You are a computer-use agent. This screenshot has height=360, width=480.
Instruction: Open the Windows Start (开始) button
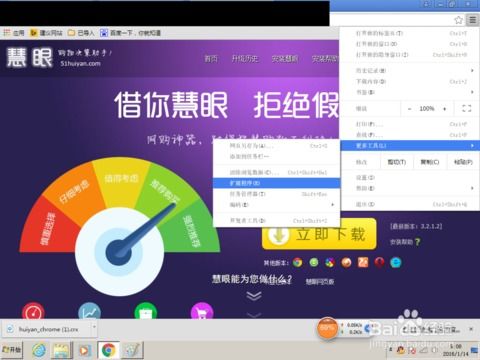pyautogui.click(x=12, y=350)
